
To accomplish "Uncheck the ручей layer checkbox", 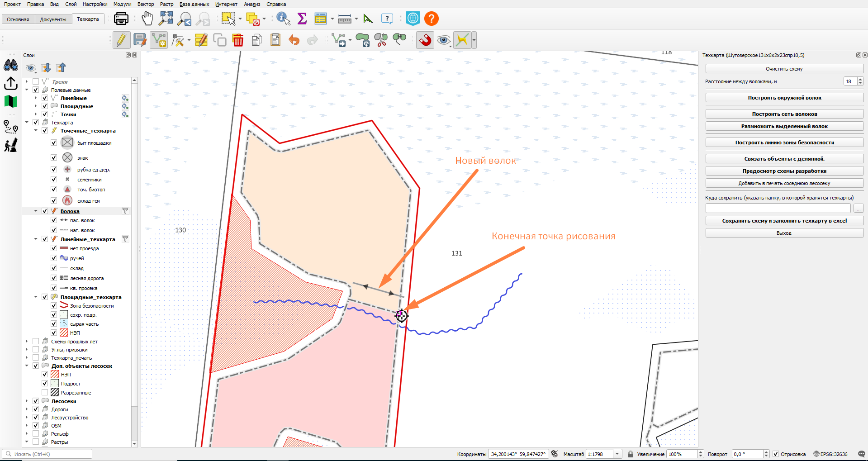I will [54, 258].
